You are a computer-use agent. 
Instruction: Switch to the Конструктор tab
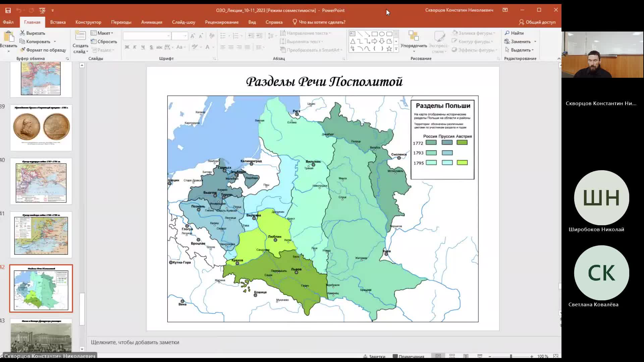pyautogui.click(x=88, y=22)
